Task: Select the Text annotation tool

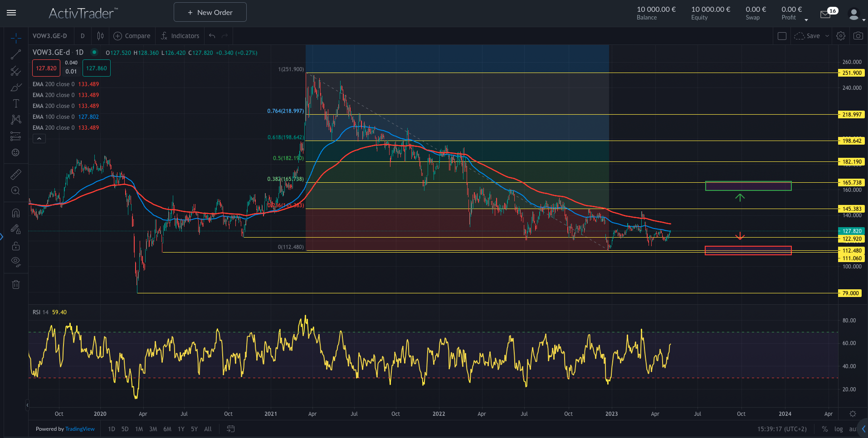Action: point(16,103)
